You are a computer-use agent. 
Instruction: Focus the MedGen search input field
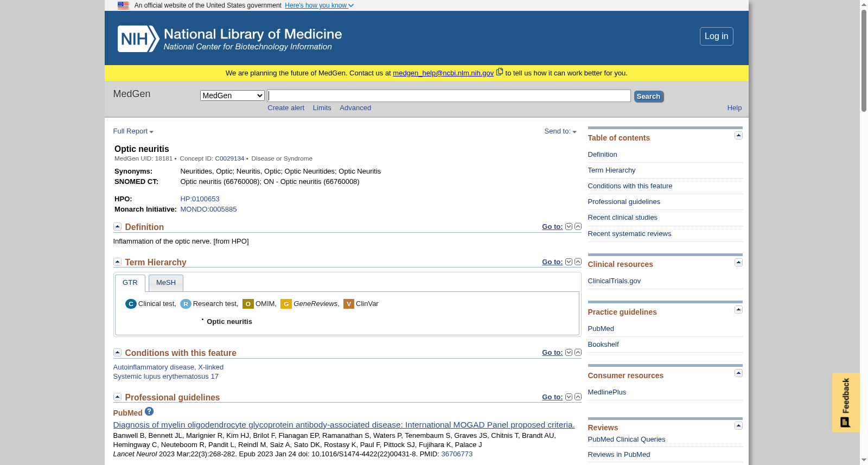(449, 96)
